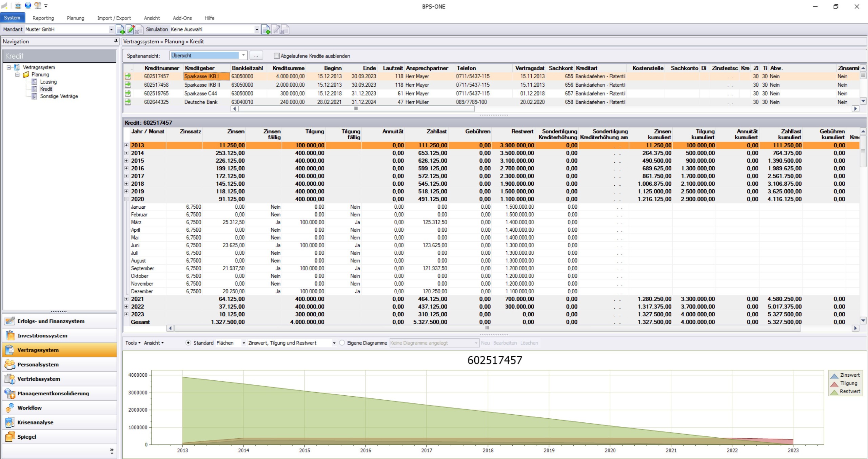Open the Workflow module
This screenshot has height=459, width=868.
(x=60, y=408)
